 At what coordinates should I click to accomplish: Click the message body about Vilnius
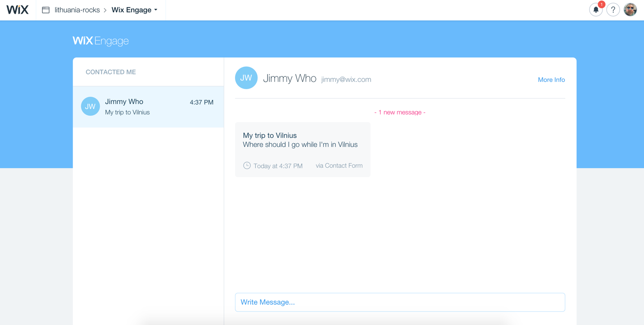(300, 145)
